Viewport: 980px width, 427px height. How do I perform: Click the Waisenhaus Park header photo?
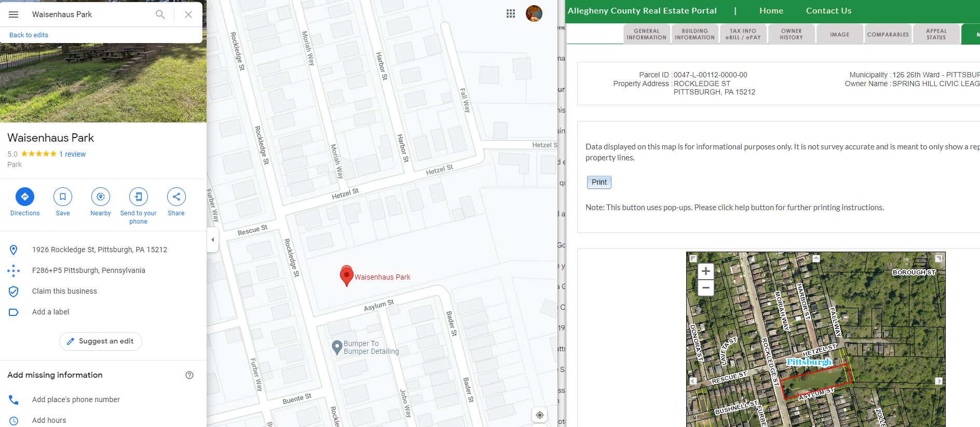point(103,83)
